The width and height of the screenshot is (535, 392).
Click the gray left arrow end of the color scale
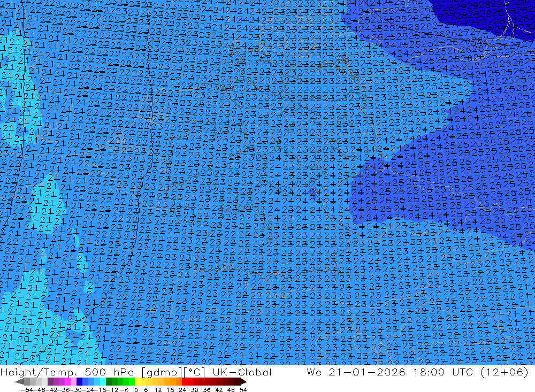19,382
